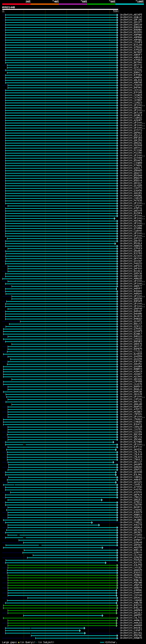
Task: Choose alignment entry UniRef100_B6TB97
Action: click(x=131, y=52)
